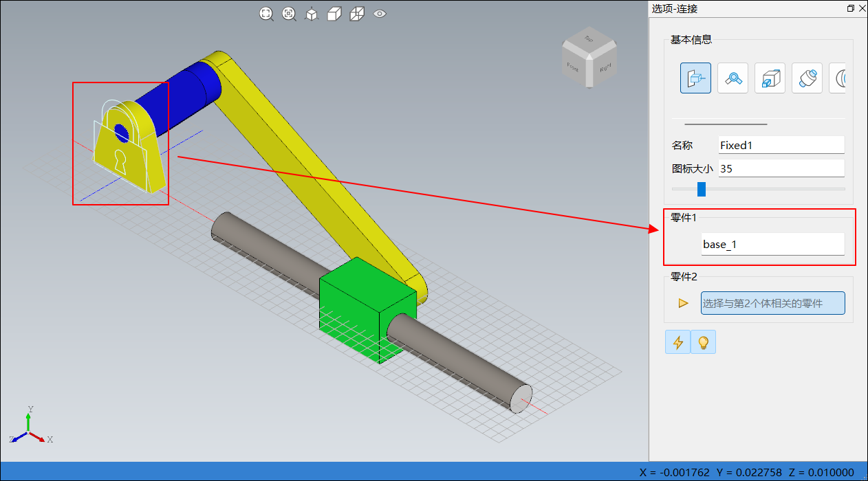Select the solid shaded cube display mode

(334, 14)
